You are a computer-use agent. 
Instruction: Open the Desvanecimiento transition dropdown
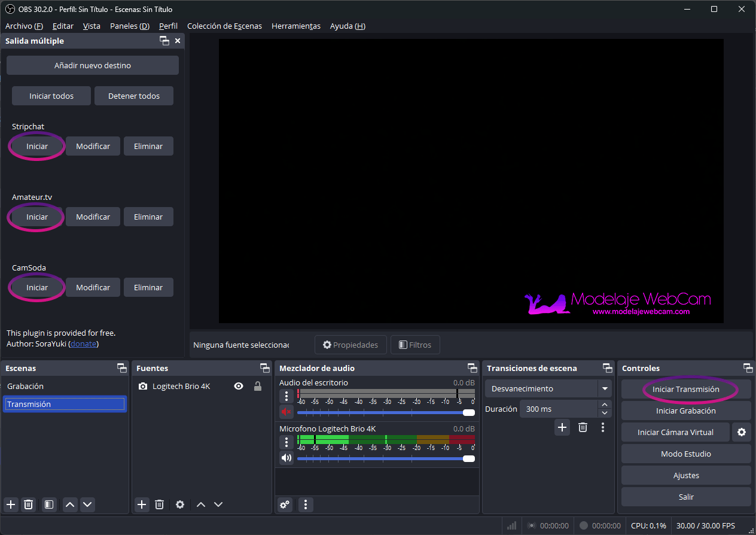coord(605,389)
